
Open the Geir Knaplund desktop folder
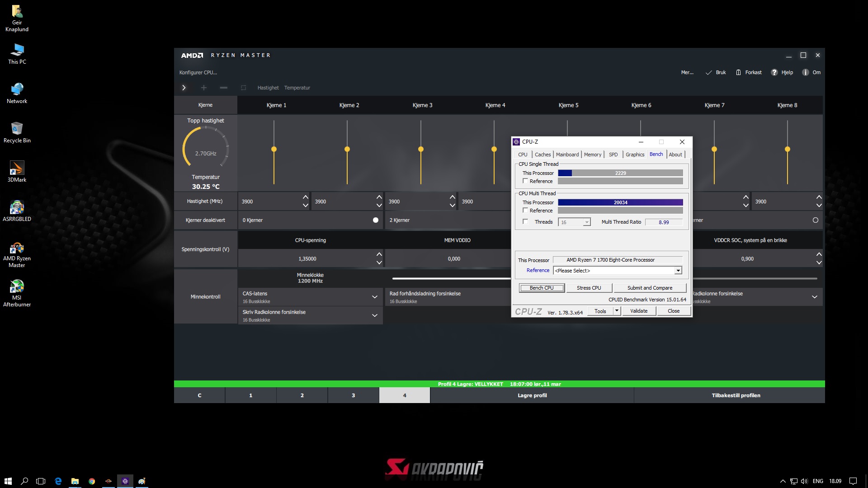click(17, 19)
